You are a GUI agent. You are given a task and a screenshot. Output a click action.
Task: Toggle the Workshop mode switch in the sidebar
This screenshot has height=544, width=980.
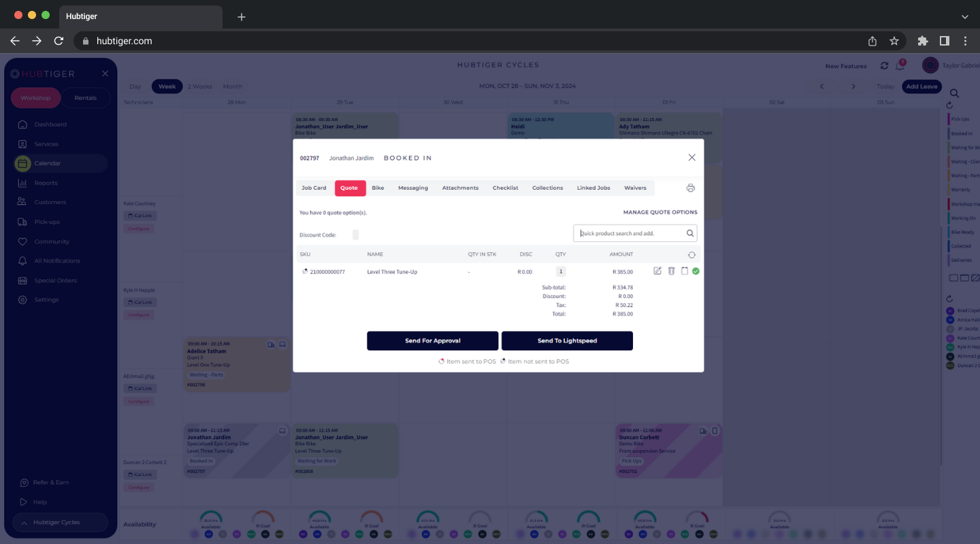[35, 98]
